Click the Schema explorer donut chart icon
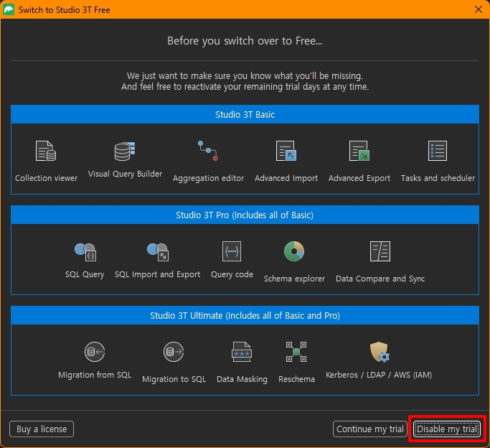The image size is (490, 448). [294, 251]
